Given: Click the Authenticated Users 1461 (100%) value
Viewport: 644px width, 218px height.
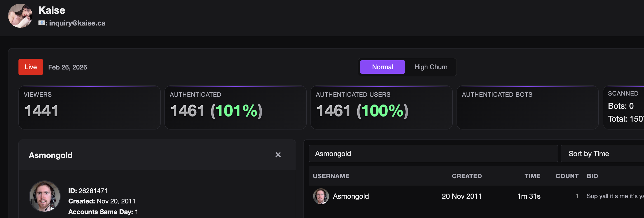Looking at the screenshot, I should coord(362,111).
